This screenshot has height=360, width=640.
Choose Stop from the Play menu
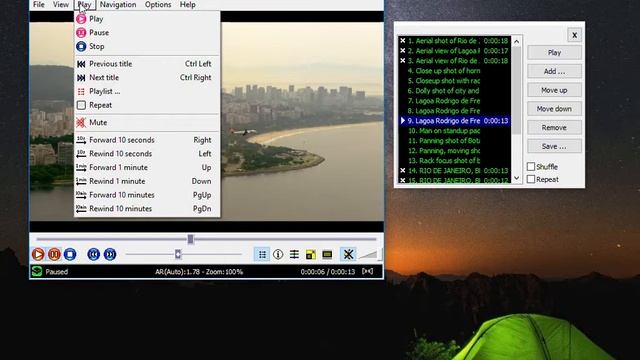click(147, 46)
